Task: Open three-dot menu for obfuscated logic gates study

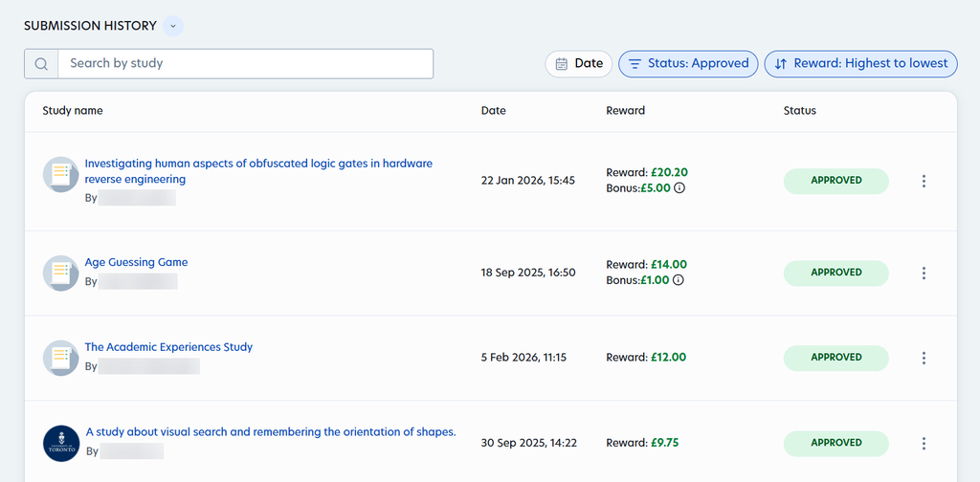Action: click(x=924, y=181)
